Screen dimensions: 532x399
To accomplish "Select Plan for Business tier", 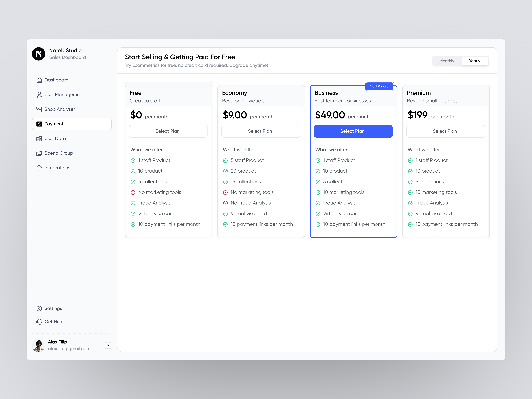I will click(x=353, y=131).
